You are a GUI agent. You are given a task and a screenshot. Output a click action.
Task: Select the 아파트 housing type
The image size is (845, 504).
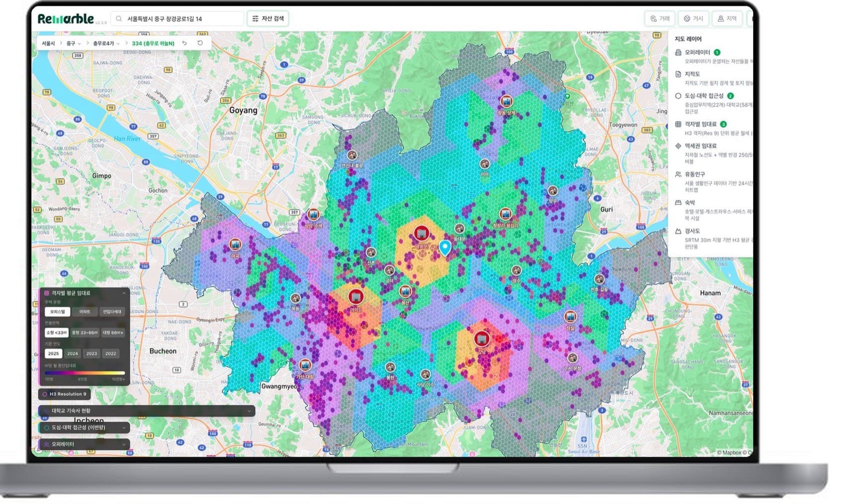coord(85,312)
